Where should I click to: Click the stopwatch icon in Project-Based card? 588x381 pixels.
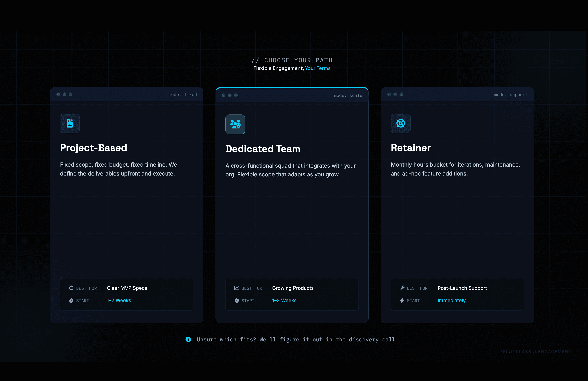click(71, 300)
